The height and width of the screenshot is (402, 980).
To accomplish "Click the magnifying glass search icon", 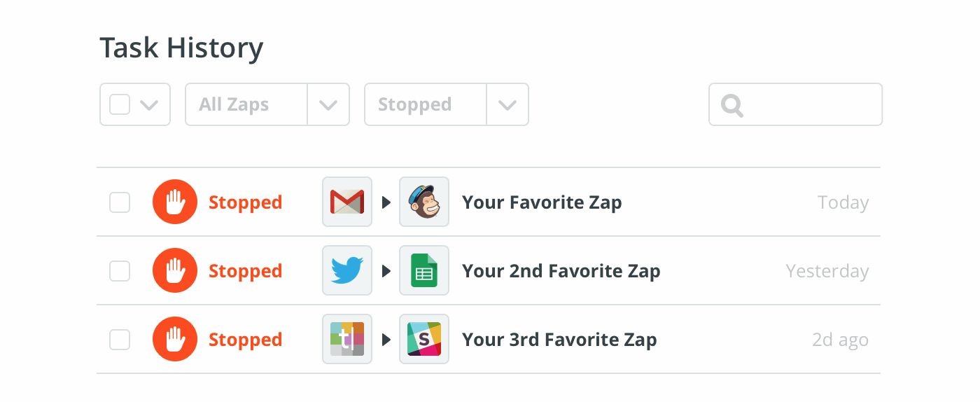I will pyautogui.click(x=732, y=106).
